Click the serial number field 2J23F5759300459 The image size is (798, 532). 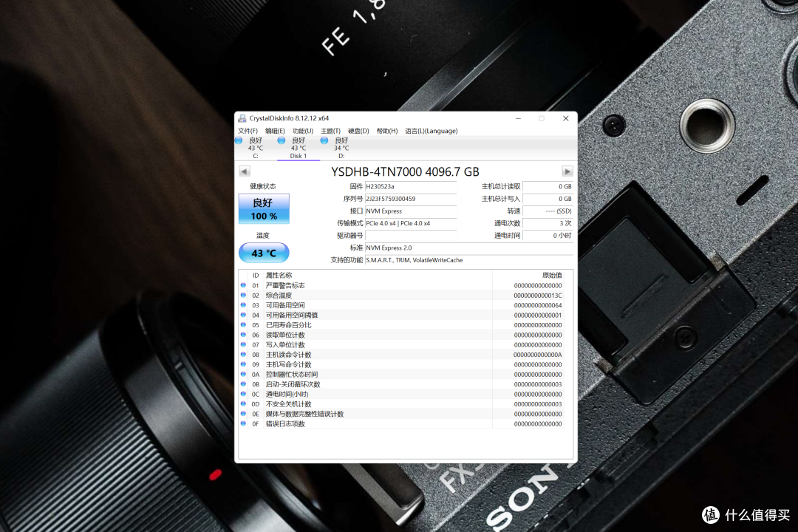411,199
